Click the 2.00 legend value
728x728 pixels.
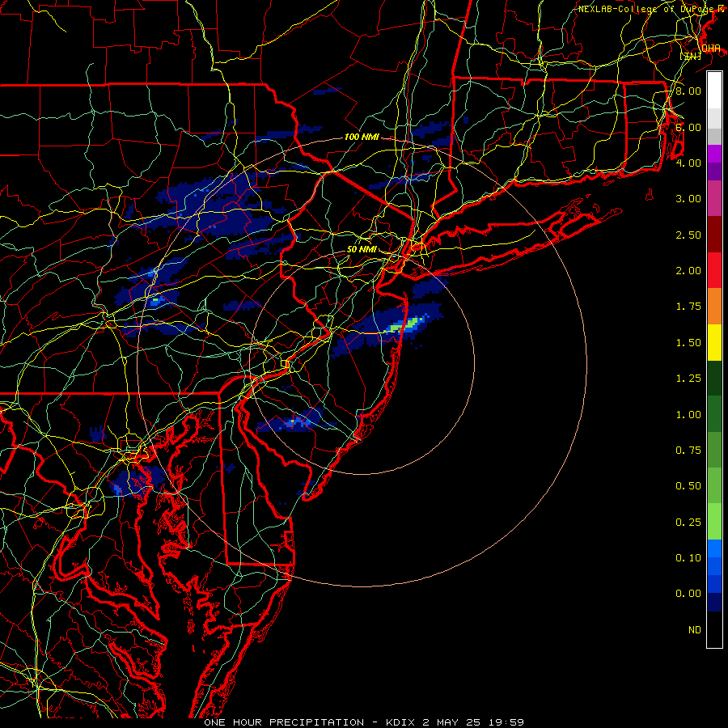[688, 271]
